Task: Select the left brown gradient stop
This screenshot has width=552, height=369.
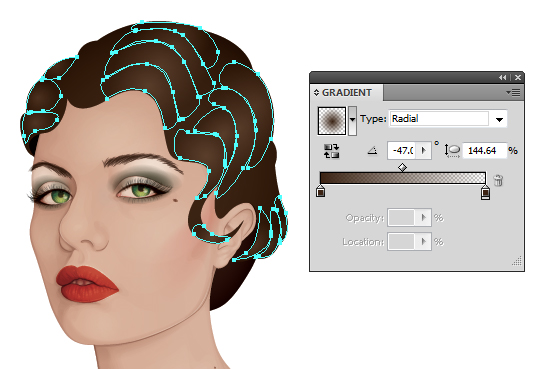Action: [x=320, y=192]
